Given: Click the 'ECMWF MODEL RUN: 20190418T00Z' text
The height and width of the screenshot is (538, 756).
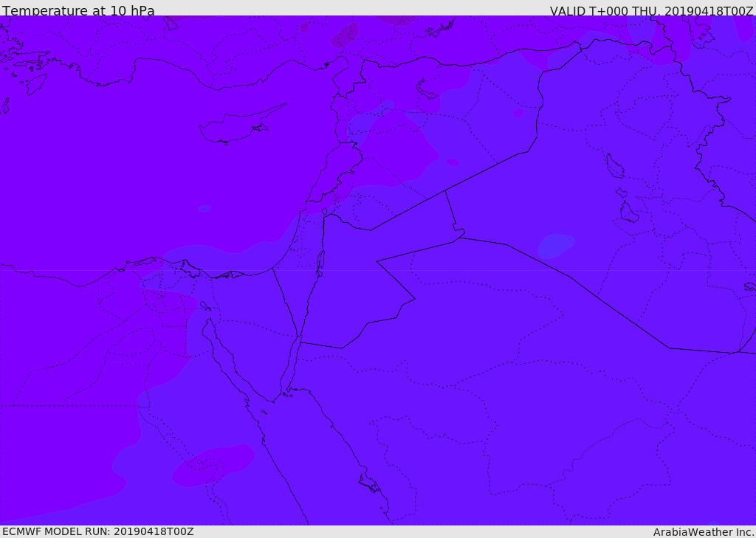Looking at the screenshot, I should [98, 532].
